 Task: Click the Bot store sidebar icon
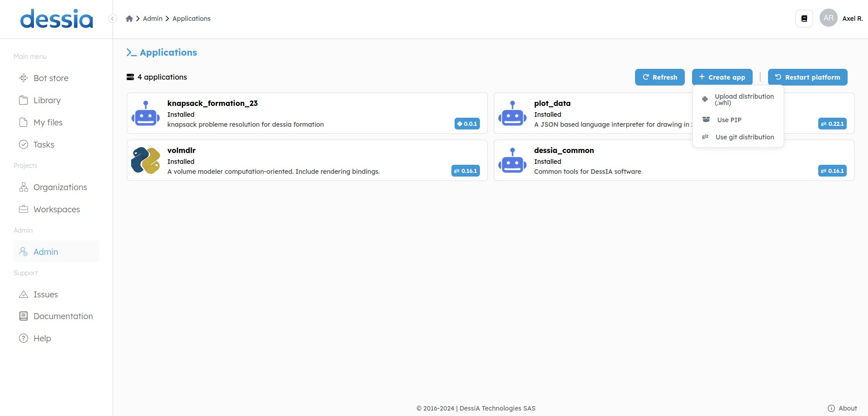pos(24,78)
